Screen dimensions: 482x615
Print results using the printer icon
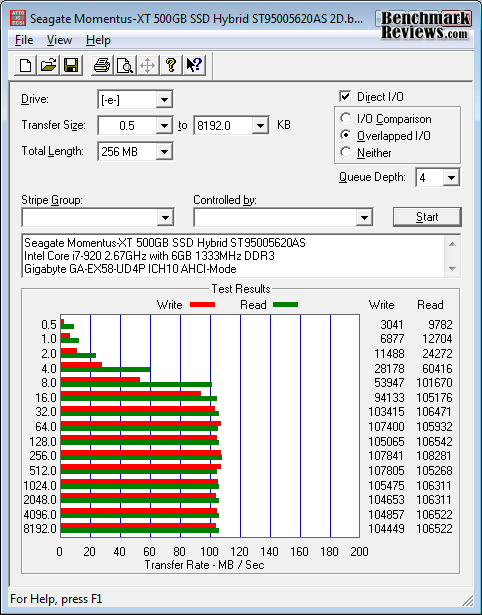102,65
